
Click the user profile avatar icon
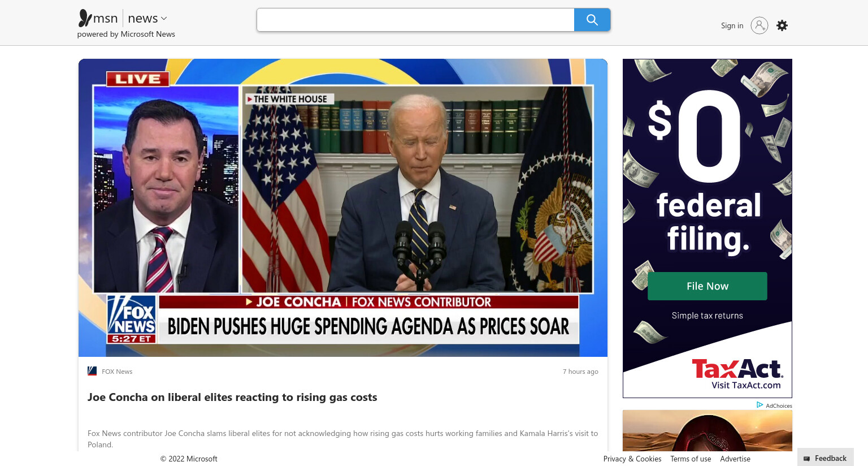tap(759, 25)
